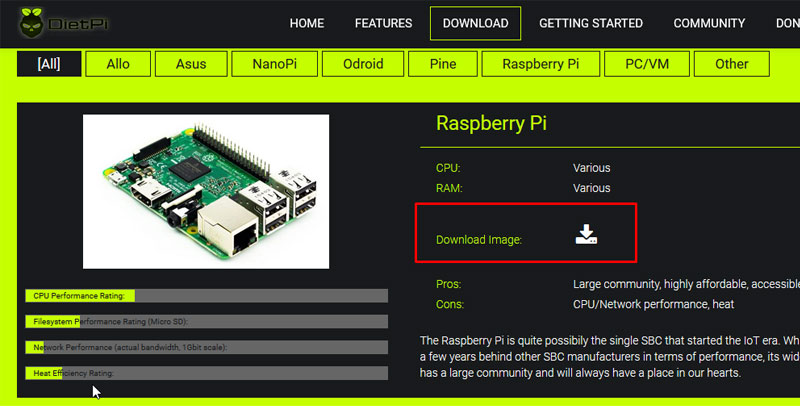Click the Raspberry Pi board photo
The height and width of the screenshot is (406, 800).
coord(206,191)
